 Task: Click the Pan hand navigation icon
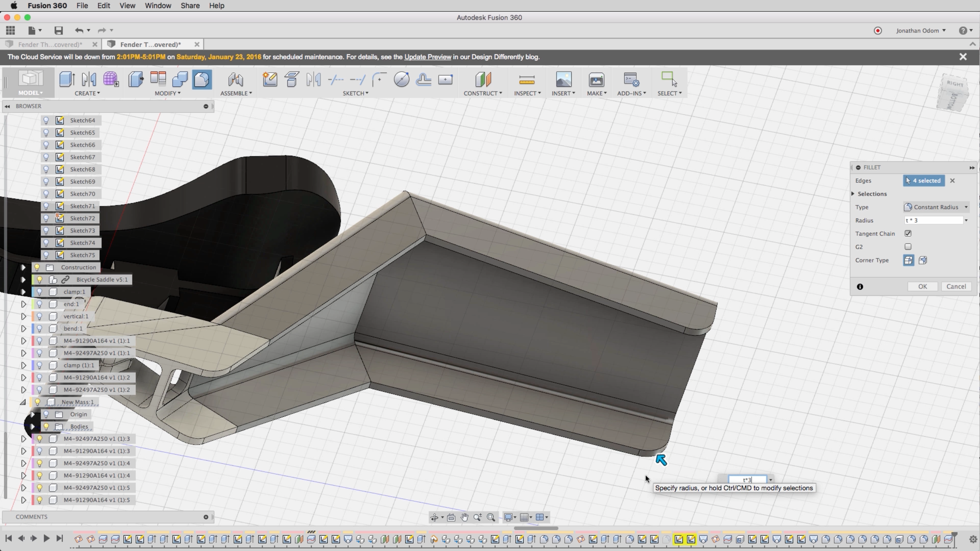[x=464, y=518]
